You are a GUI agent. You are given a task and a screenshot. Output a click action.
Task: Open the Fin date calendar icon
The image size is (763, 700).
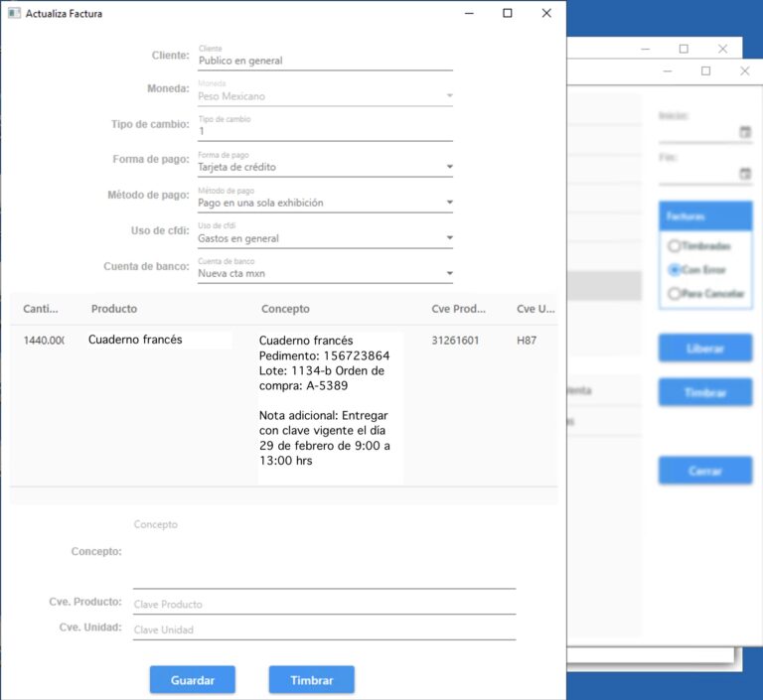click(745, 173)
